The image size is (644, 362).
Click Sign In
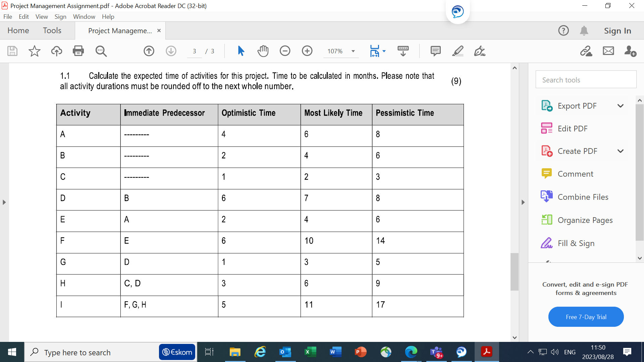coord(617,31)
